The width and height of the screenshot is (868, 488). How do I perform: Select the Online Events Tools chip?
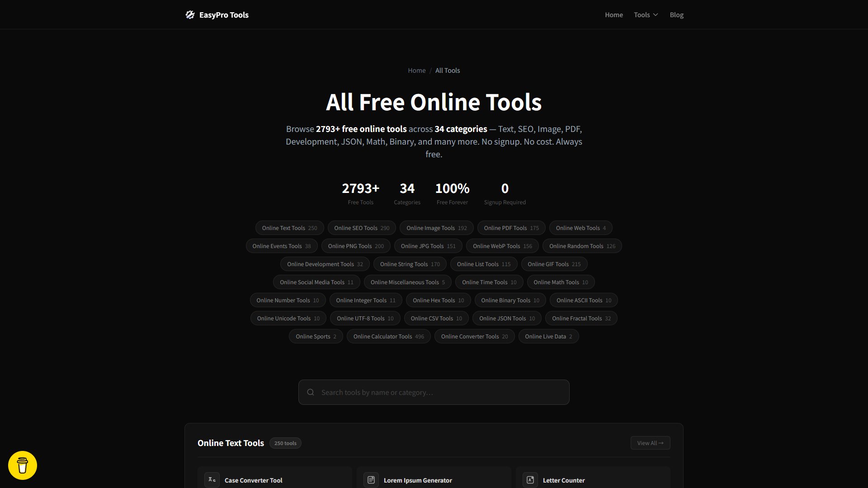point(282,246)
